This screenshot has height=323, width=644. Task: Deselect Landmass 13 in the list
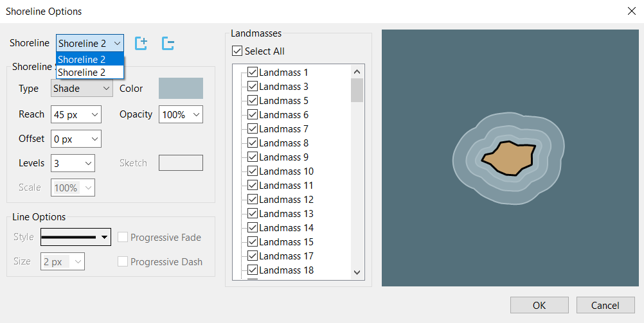click(x=253, y=214)
